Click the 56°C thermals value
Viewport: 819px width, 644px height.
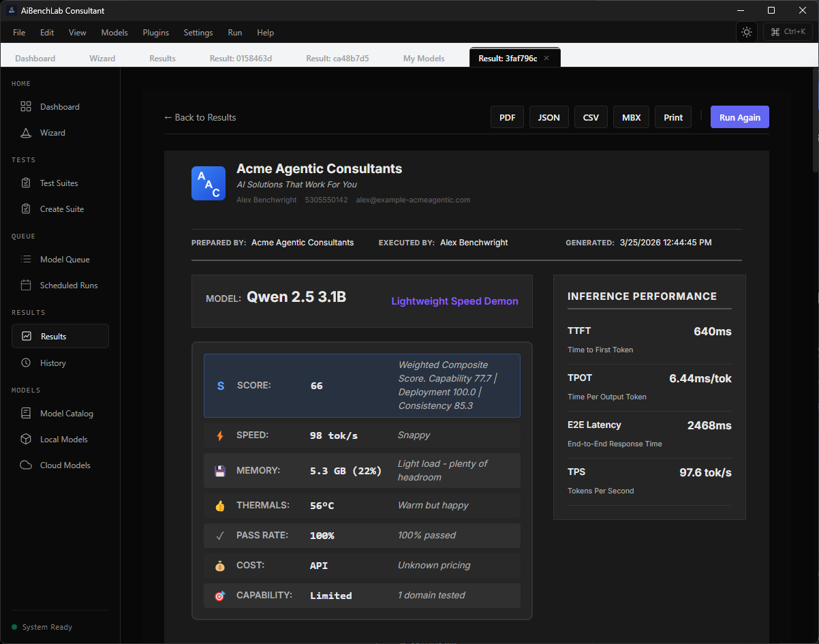point(322,506)
